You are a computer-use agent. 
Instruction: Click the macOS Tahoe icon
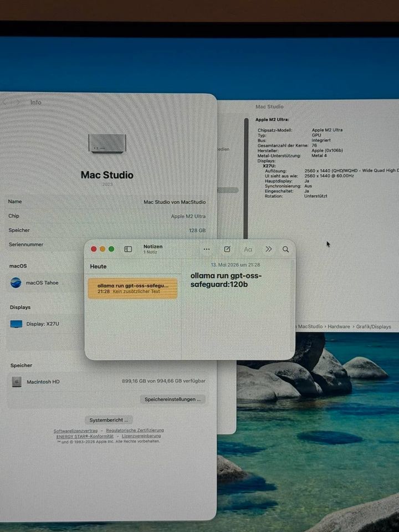pos(16,283)
